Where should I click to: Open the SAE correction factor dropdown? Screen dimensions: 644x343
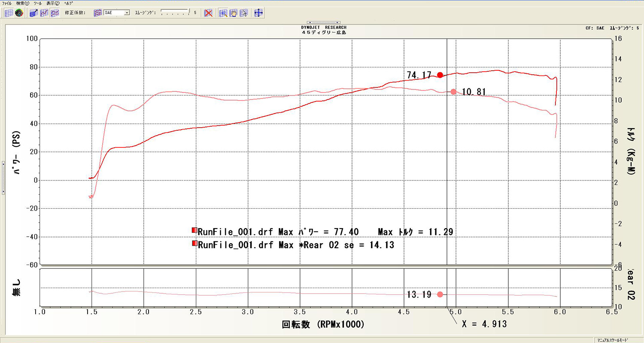127,13
